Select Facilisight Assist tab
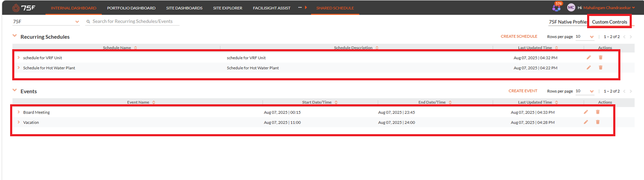644x180 pixels. 271,8
